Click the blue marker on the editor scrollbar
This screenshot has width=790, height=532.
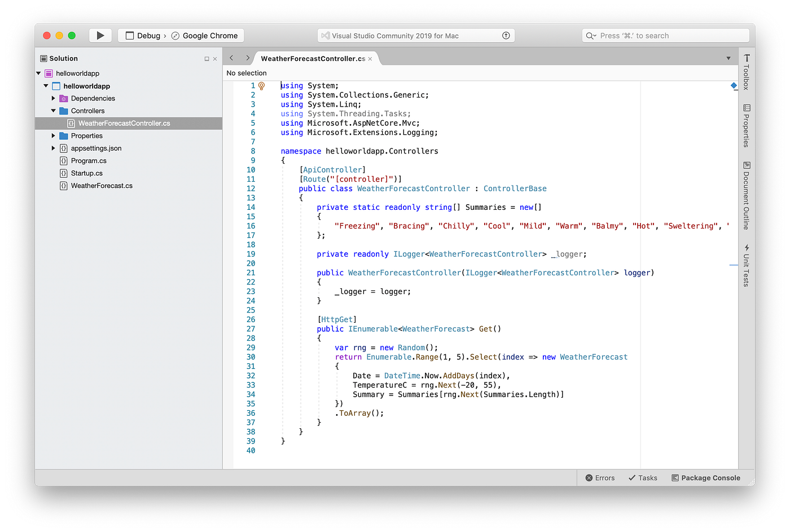[734, 86]
